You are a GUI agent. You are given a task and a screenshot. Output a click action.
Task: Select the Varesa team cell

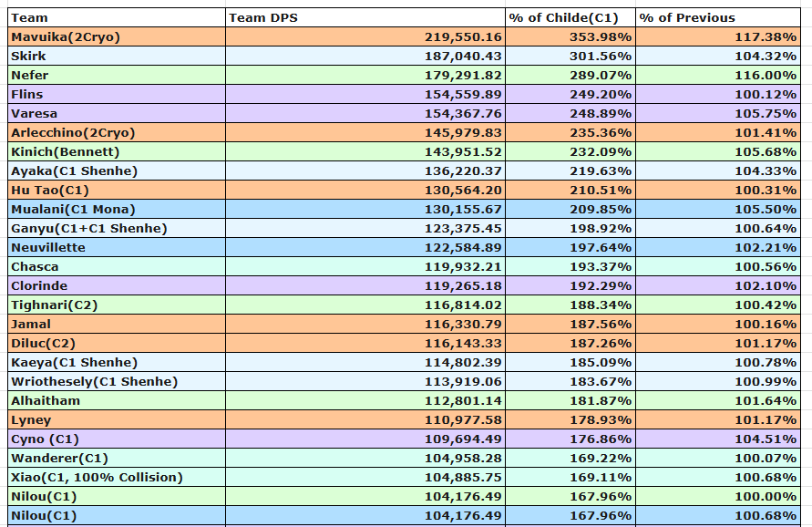pyautogui.click(x=117, y=113)
